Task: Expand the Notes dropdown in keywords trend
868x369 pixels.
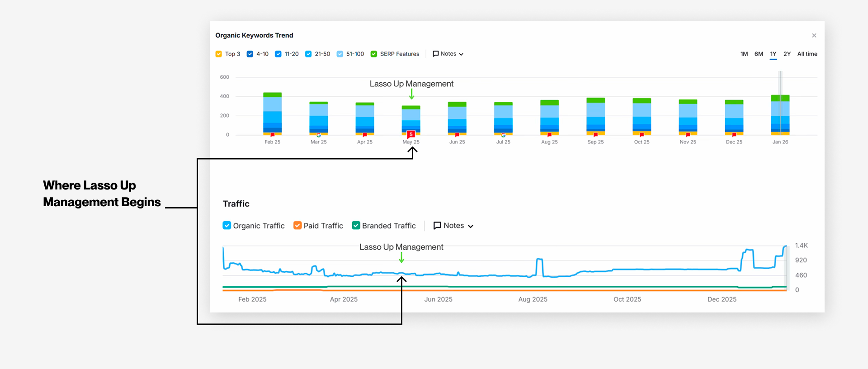Action: pos(448,54)
